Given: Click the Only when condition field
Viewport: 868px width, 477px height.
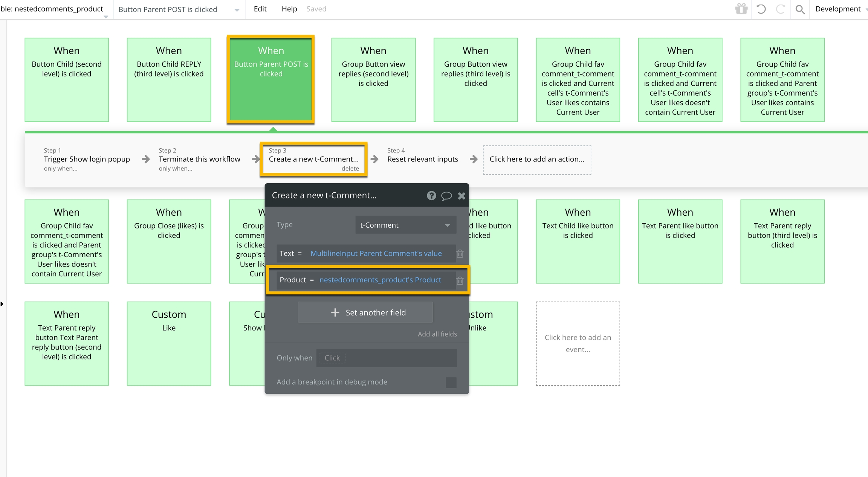Looking at the screenshot, I should (x=386, y=358).
